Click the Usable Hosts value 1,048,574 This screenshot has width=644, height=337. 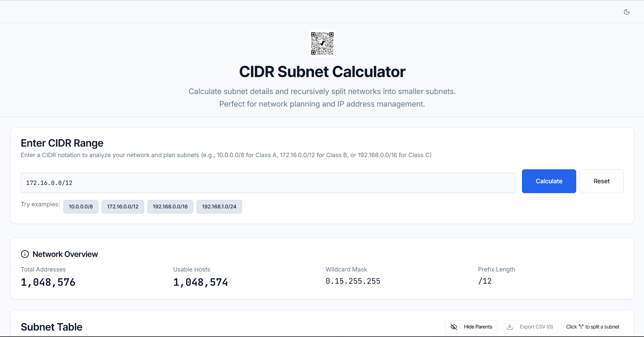pyautogui.click(x=201, y=282)
